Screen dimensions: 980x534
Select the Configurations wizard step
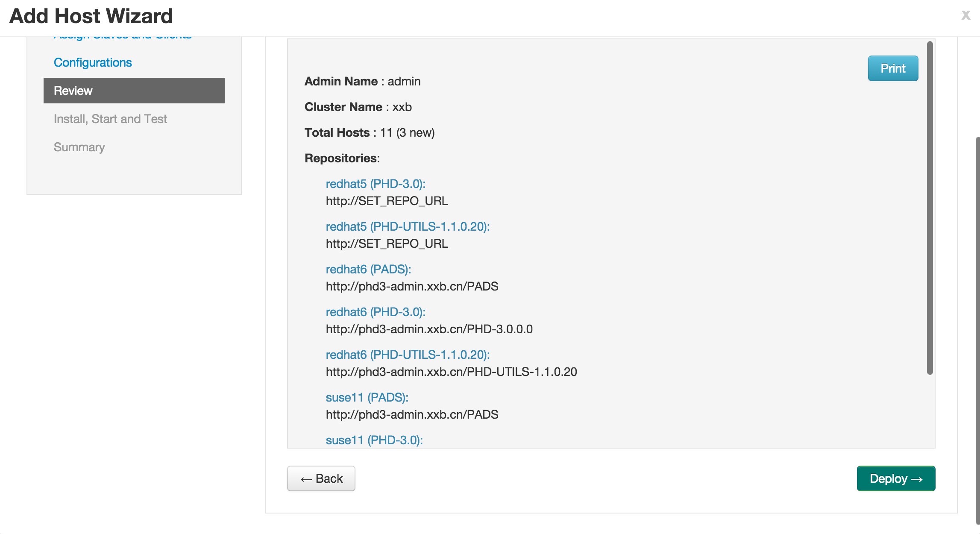92,62
